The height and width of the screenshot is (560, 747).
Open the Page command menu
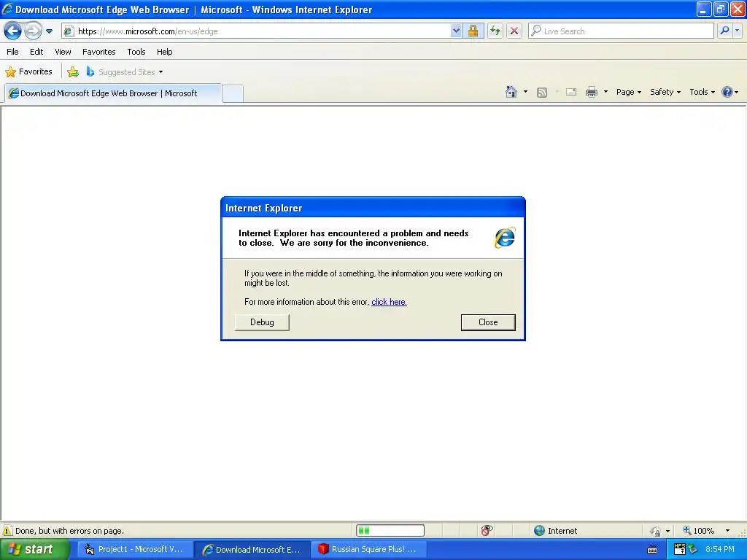[x=629, y=92]
